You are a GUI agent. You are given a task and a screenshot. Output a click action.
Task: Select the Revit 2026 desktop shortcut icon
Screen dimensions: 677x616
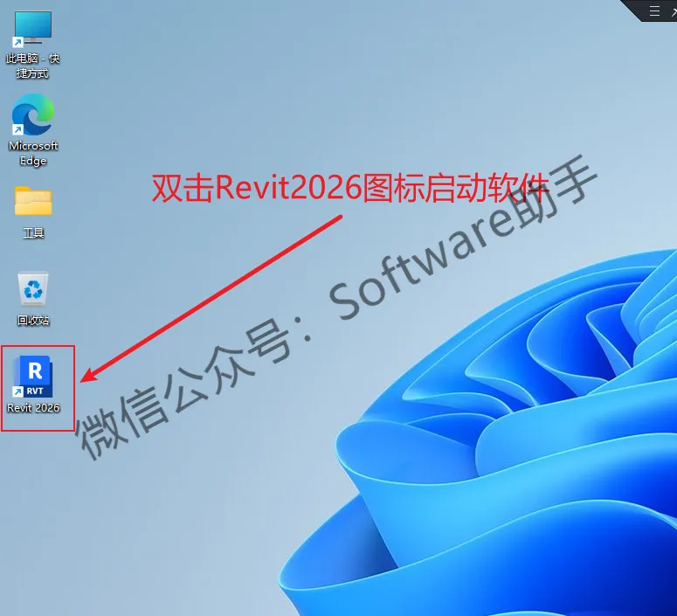coord(33,377)
